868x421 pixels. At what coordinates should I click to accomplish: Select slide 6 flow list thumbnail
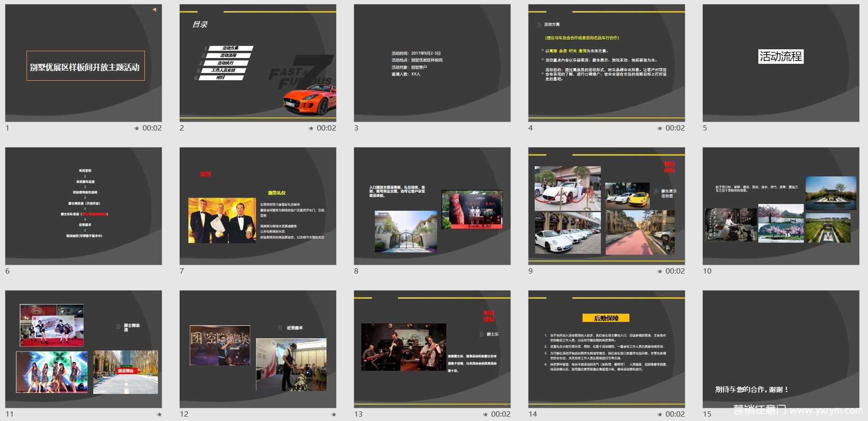(84, 206)
